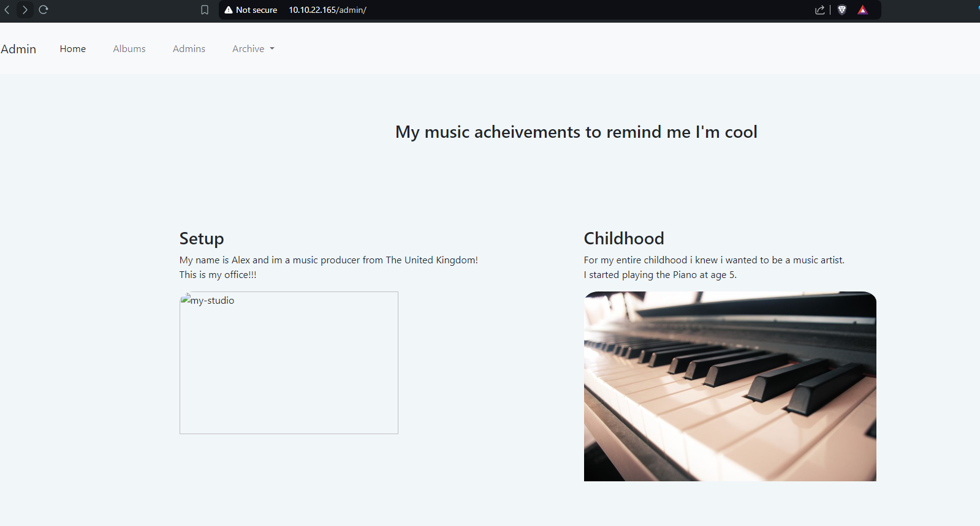
Task: Click the browser forward arrow
Action: click(x=25, y=10)
